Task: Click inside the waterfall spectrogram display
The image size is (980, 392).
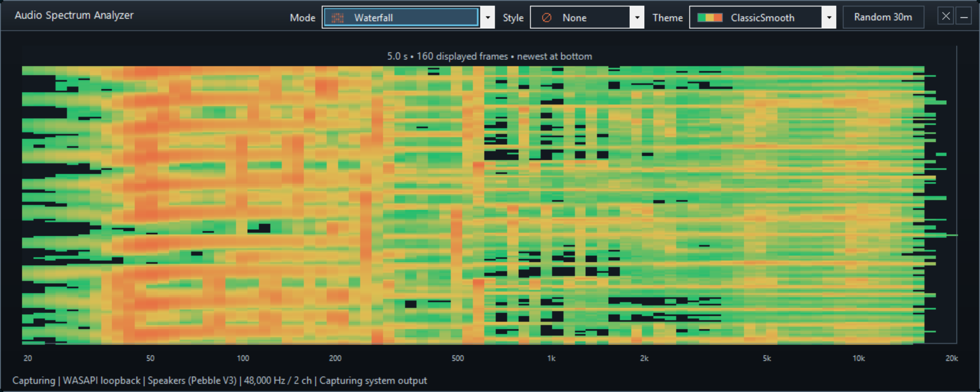Action: [x=489, y=205]
